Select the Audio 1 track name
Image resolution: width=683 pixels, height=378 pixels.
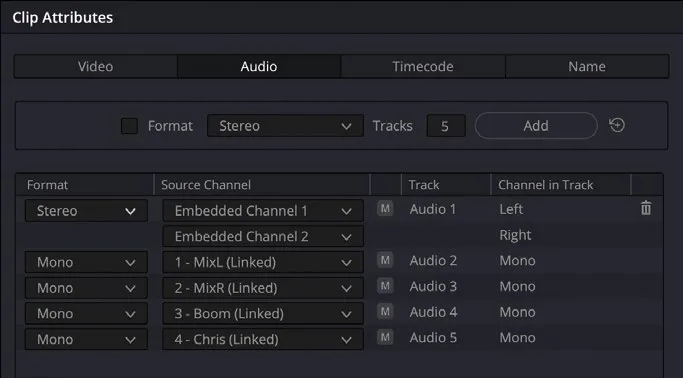tap(433, 209)
